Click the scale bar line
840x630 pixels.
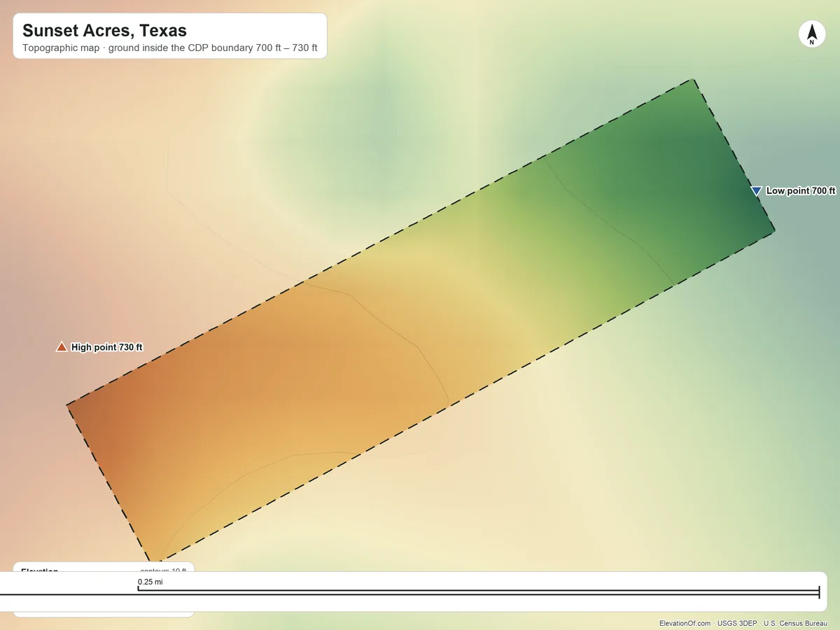point(478,593)
